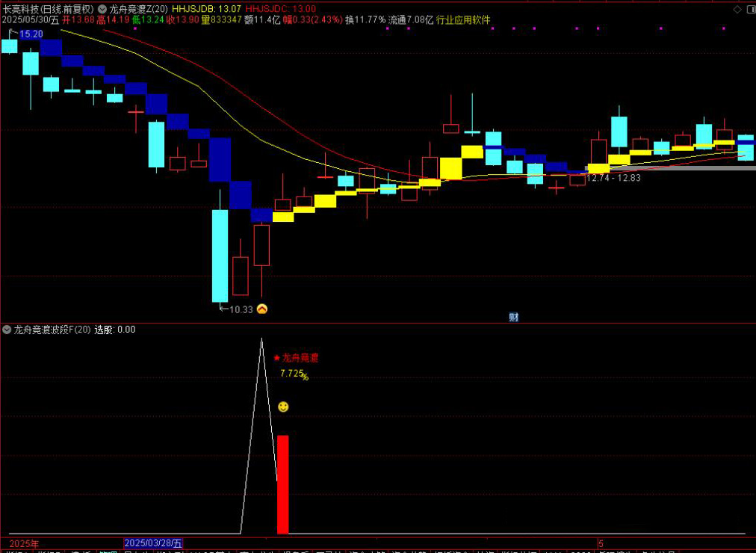Click the red signal bar in lower panel
The height and width of the screenshot is (553, 756).
[x=282, y=484]
